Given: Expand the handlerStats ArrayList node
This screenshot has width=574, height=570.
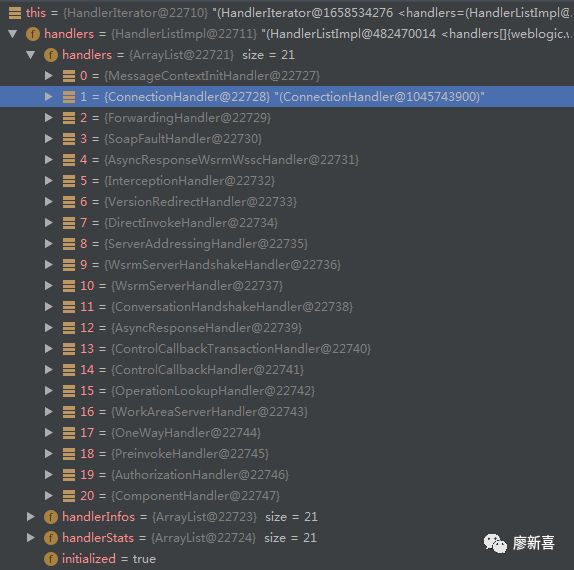Looking at the screenshot, I should [31, 537].
